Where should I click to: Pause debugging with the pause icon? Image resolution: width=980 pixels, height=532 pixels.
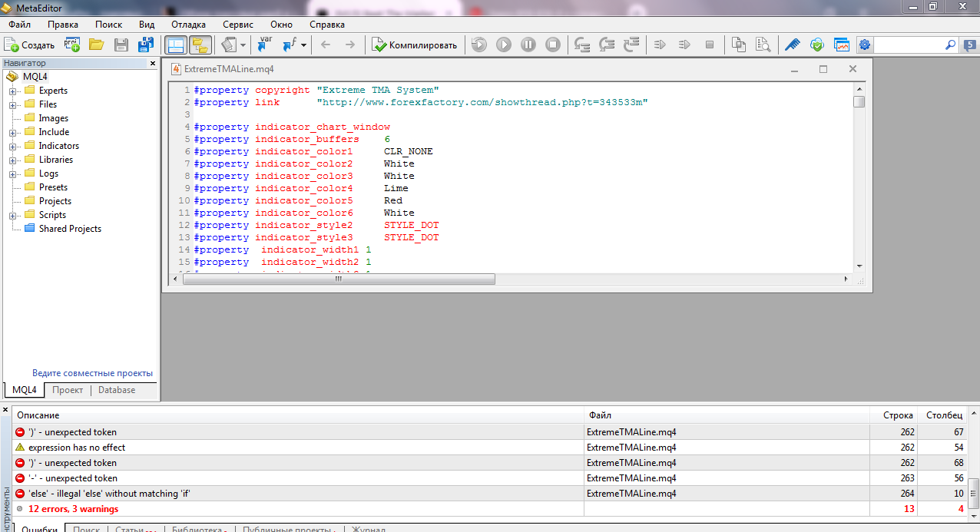[528, 45]
